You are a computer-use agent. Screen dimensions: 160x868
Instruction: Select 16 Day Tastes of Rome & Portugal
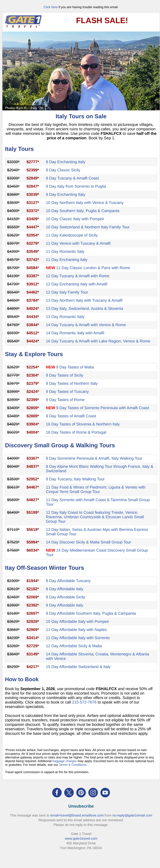tap(76, 432)
